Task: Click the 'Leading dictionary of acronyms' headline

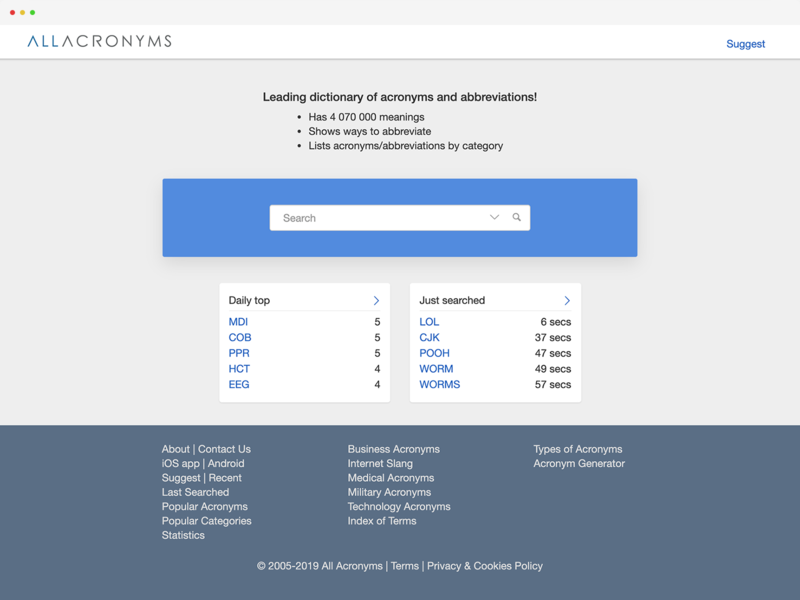Action: [400, 97]
